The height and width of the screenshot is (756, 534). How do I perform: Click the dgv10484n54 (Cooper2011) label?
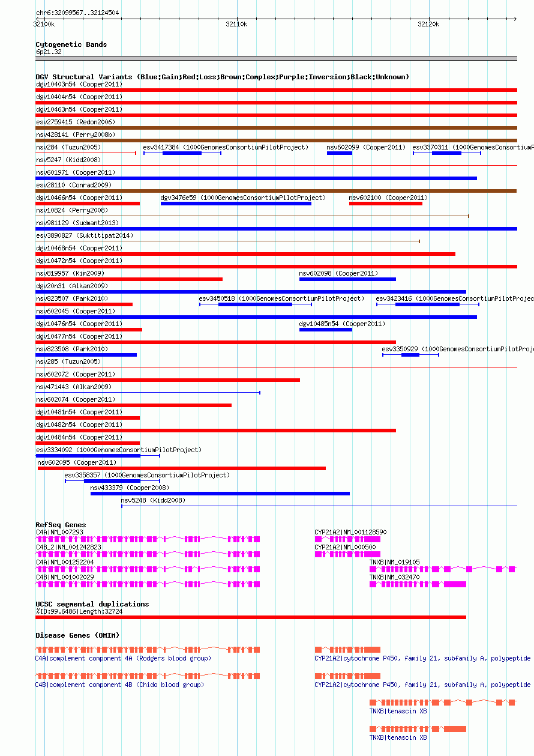pyautogui.click(x=79, y=437)
